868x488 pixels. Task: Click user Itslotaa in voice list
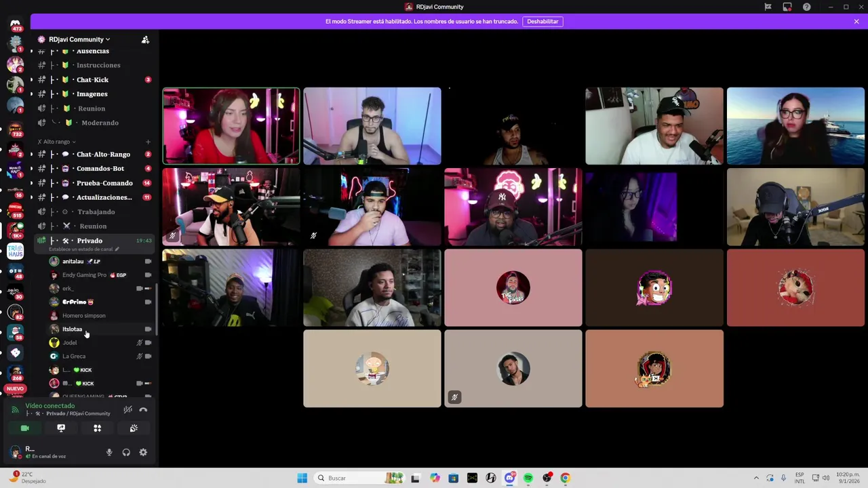(72, 329)
